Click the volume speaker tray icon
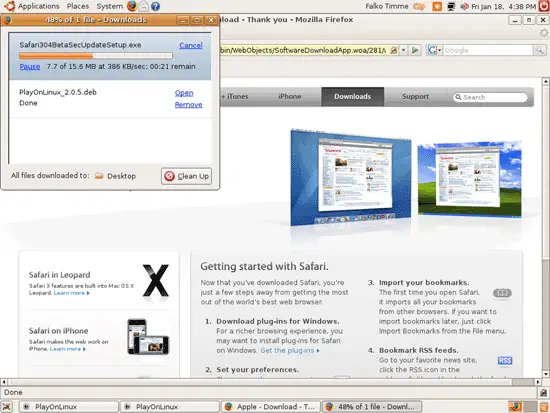This screenshot has height=413, width=550. tap(464, 6)
